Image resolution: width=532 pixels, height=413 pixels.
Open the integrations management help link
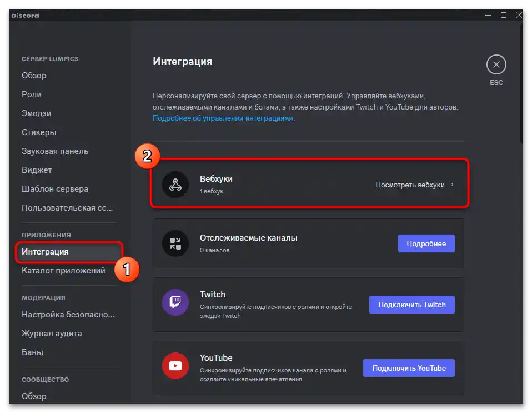[223, 118]
